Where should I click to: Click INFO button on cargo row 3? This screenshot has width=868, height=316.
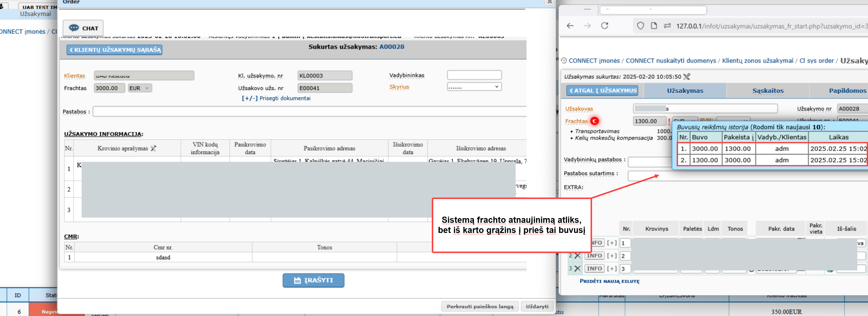(x=594, y=269)
